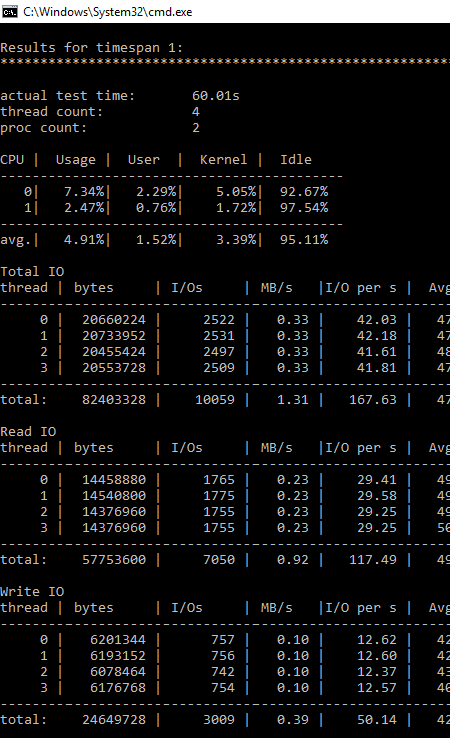Click average user value 1.52%

[x=156, y=240]
